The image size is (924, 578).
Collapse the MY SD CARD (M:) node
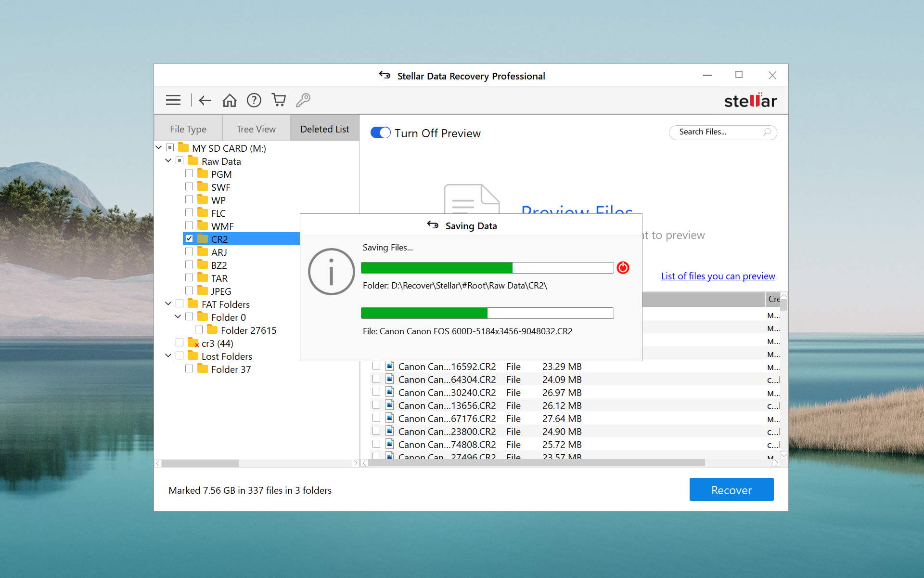click(x=159, y=147)
